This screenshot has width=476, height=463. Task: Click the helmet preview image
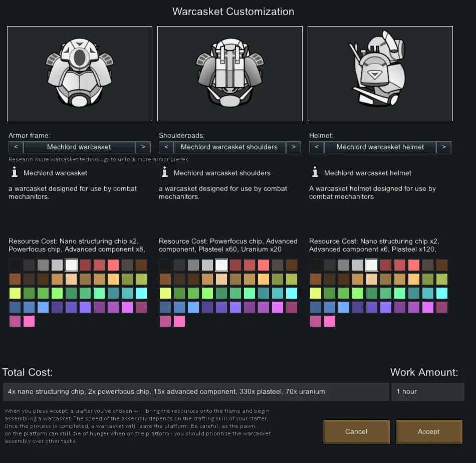pyautogui.click(x=380, y=74)
